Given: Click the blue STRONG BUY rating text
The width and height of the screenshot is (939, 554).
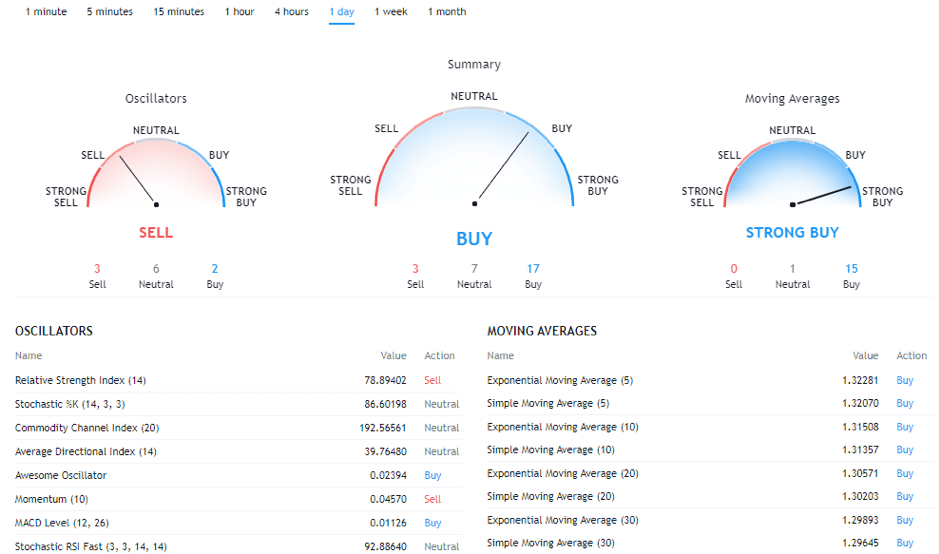Looking at the screenshot, I should [792, 233].
